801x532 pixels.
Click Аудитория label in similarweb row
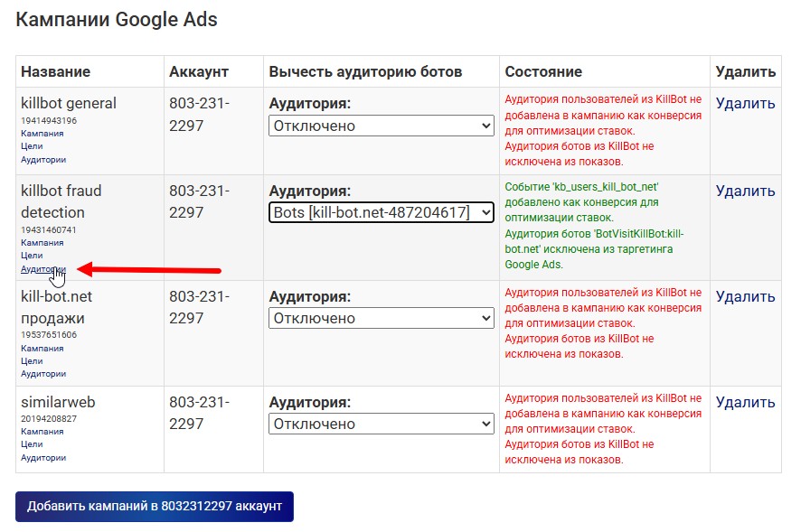coord(310,402)
